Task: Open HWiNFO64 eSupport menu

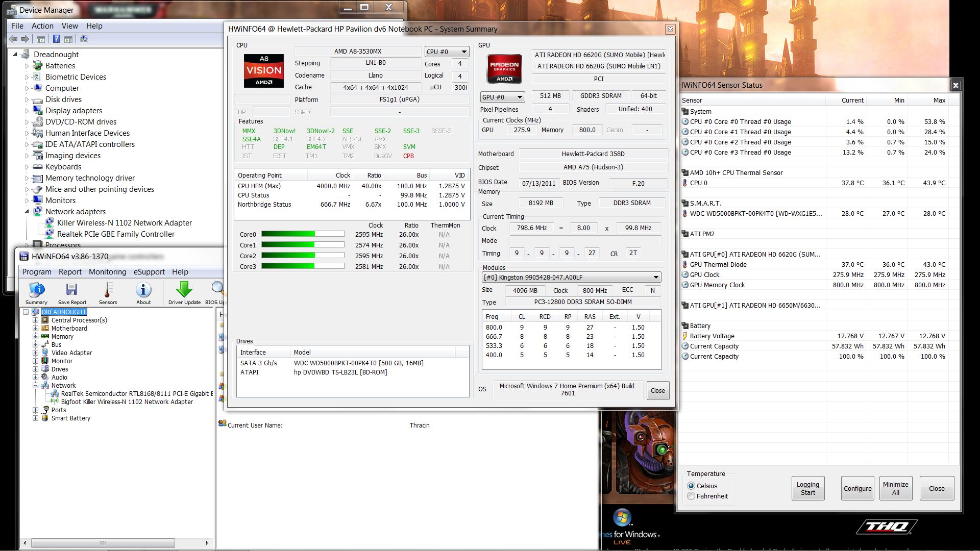Action: click(149, 272)
